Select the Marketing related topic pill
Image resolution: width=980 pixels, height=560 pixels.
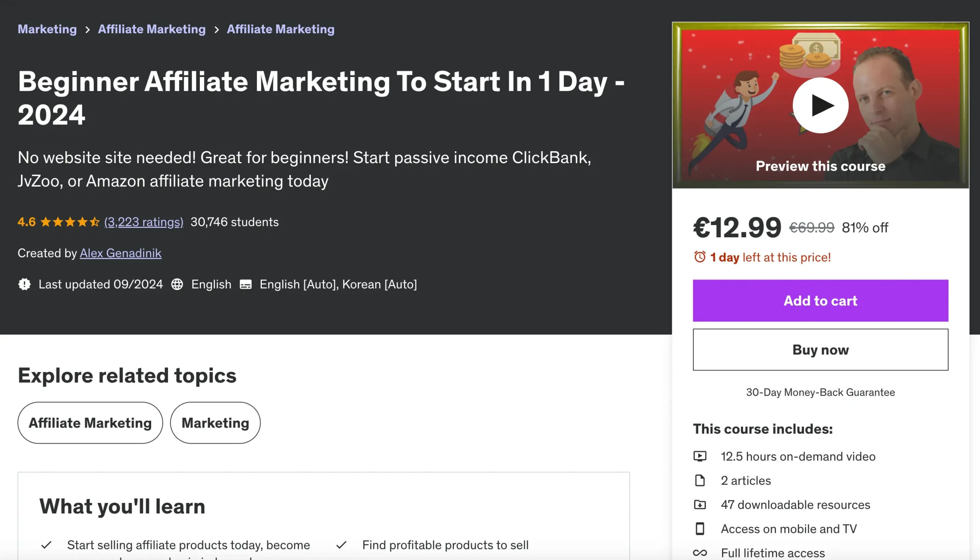(x=215, y=423)
